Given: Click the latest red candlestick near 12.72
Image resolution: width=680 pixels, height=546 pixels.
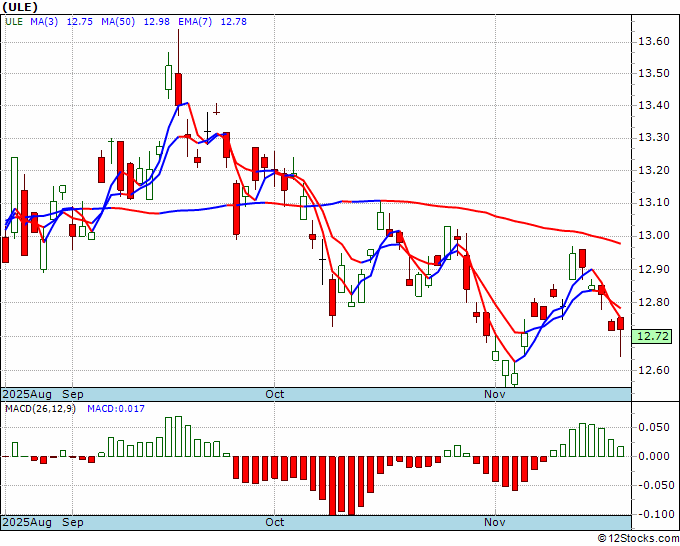Looking at the screenshot, I should pos(621,324).
